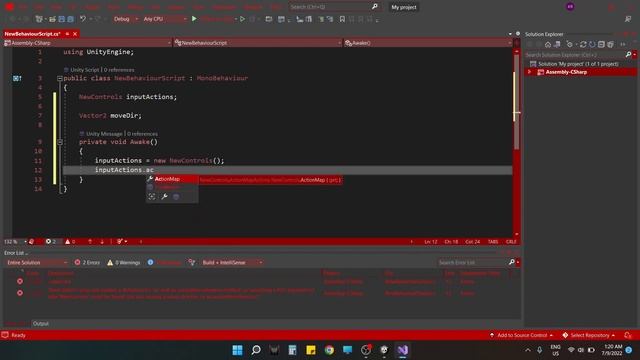Open the NewBehaviourScript type navigation dropdown
This screenshot has width=640, height=360.
[x=258, y=43]
